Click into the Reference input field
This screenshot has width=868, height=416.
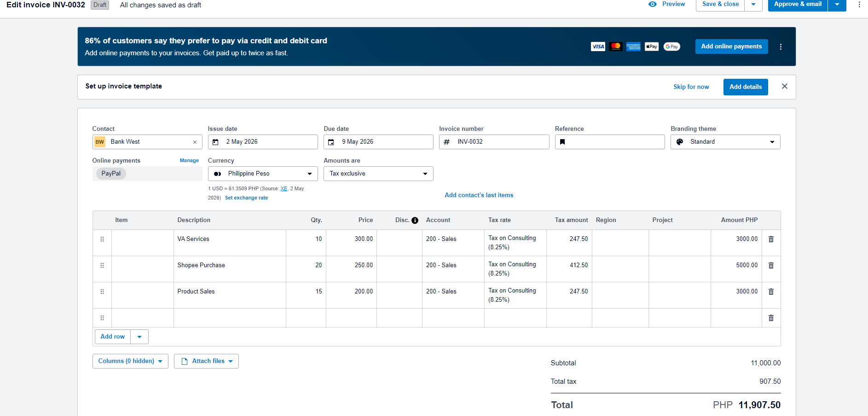(610, 142)
